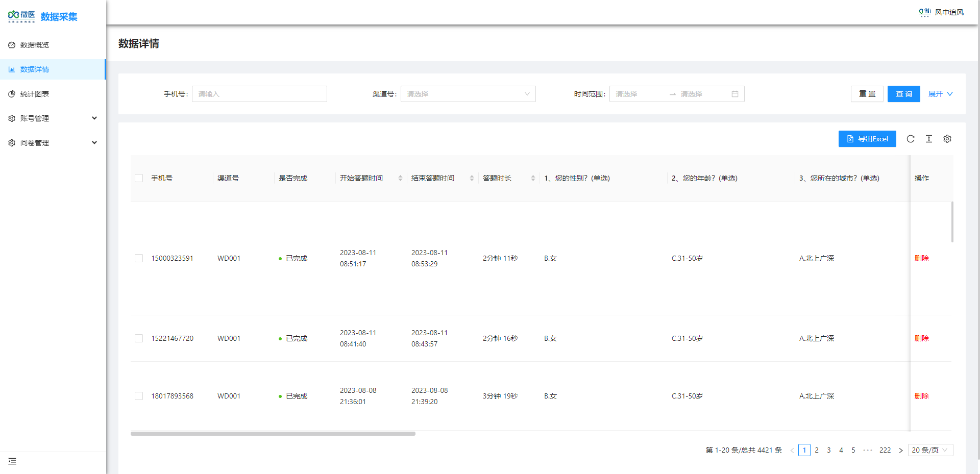980x474 pixels.
Task: Click the 手机号 column header
Action: tap(162, 178)
